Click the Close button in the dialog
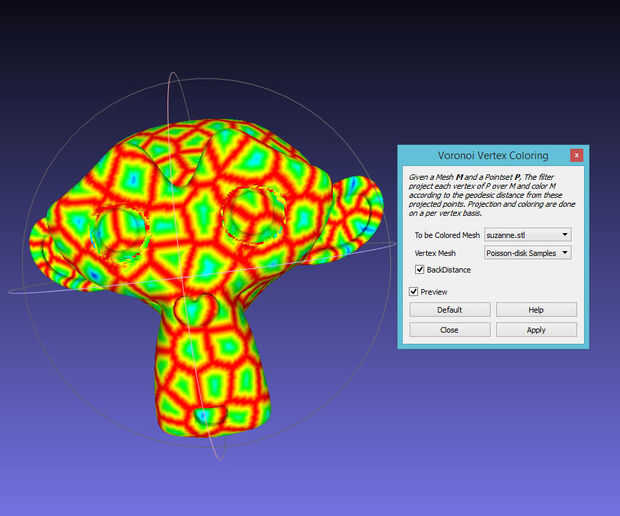 coord(450,330)
